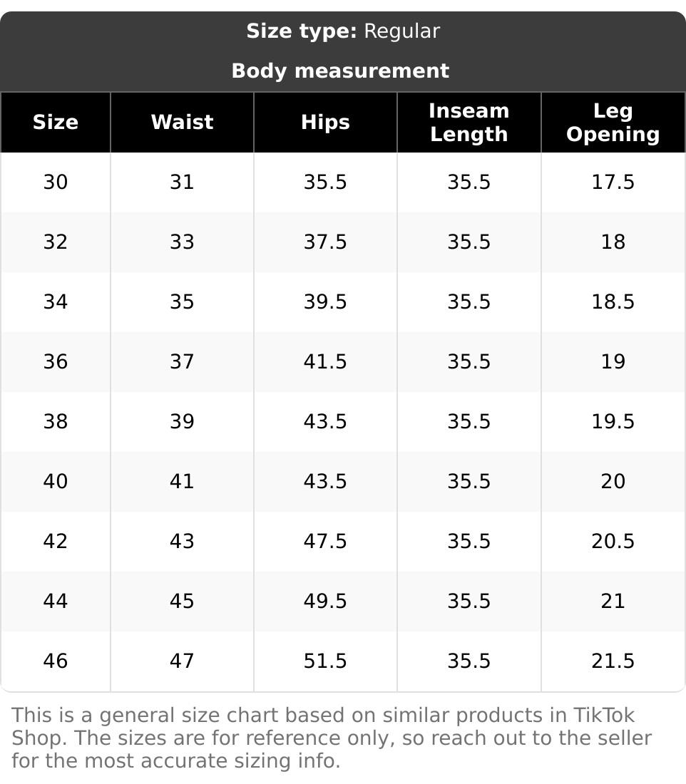Click waist value 33

[x=182, y=242]
